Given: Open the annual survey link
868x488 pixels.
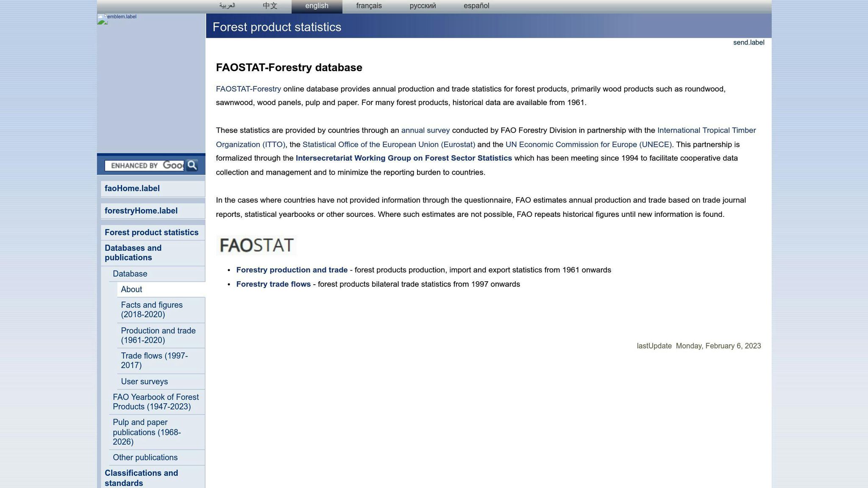Looking at the screenshot, I should point(425,130).
